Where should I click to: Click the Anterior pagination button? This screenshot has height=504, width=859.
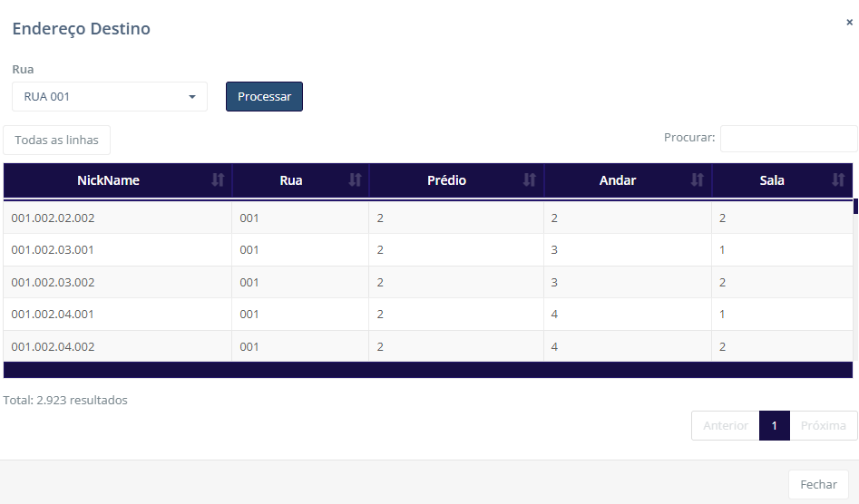pos(726,426)
